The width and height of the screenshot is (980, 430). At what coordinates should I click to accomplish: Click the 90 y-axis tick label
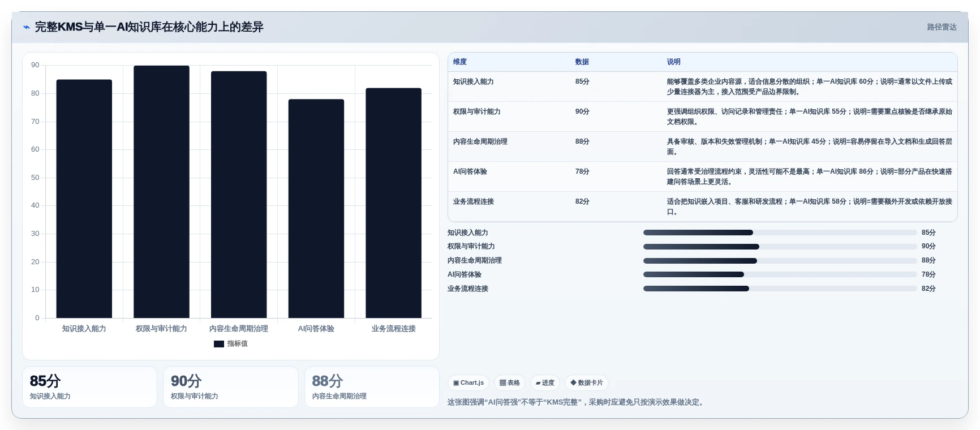coord(35,65)
